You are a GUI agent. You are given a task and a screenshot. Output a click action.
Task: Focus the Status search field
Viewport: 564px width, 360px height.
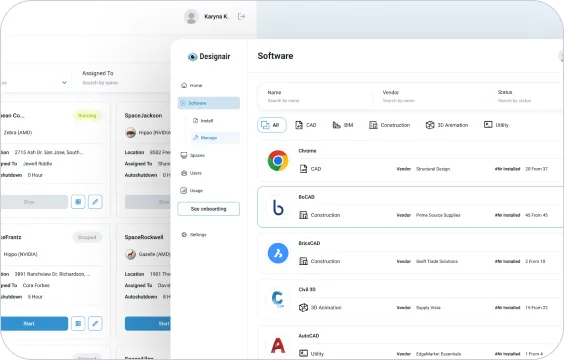pos(529,96)
